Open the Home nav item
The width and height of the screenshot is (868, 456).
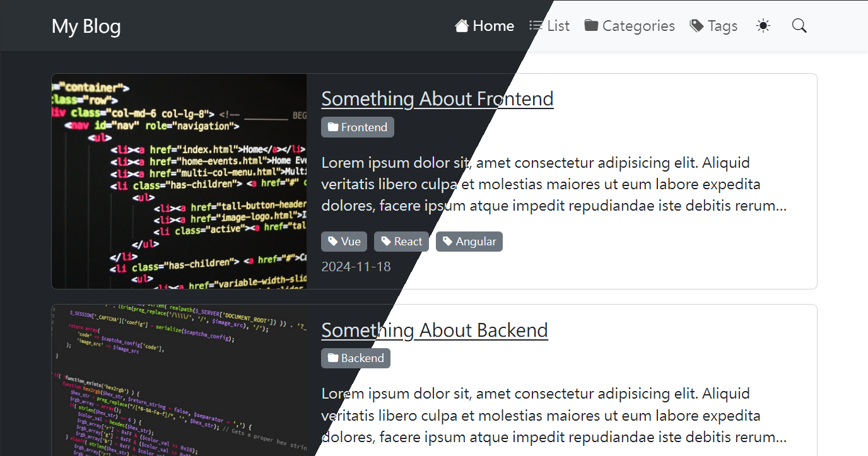click(x=484, y=26)
